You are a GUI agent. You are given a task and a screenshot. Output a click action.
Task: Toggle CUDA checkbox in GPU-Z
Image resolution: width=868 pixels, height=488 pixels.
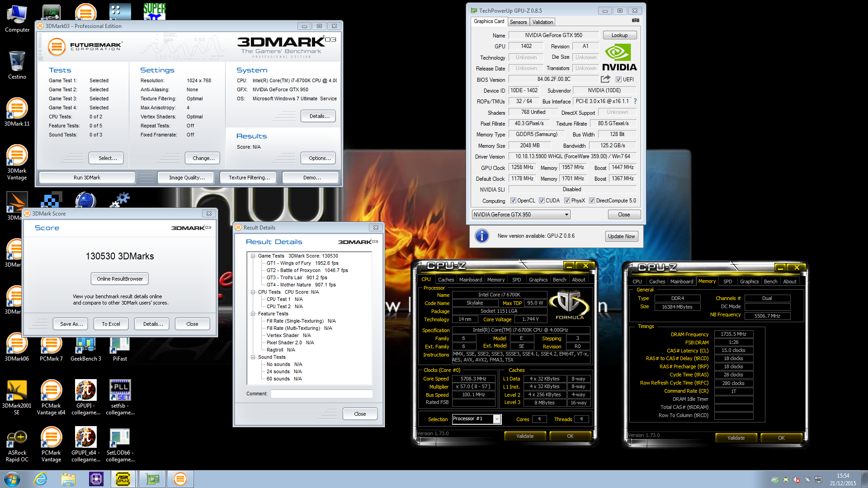(542, 201)
